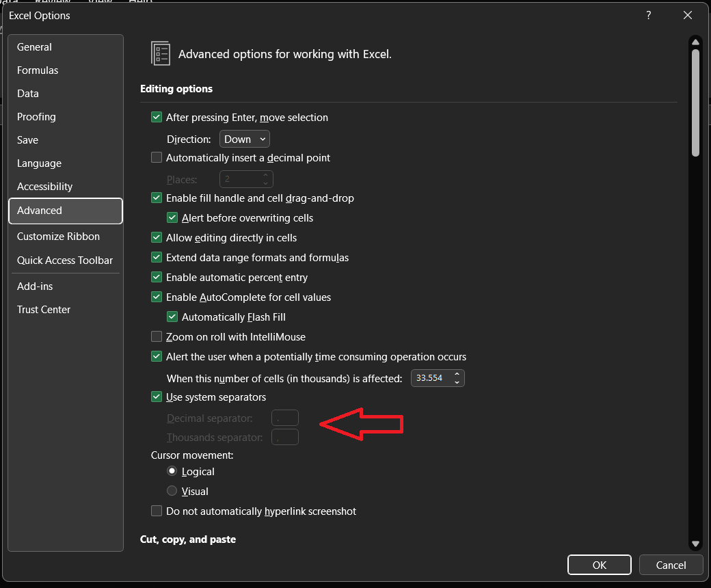Close the Excel Options dialog
The width and height of the screenshot is (711, 588).
(x=688, y=16)
